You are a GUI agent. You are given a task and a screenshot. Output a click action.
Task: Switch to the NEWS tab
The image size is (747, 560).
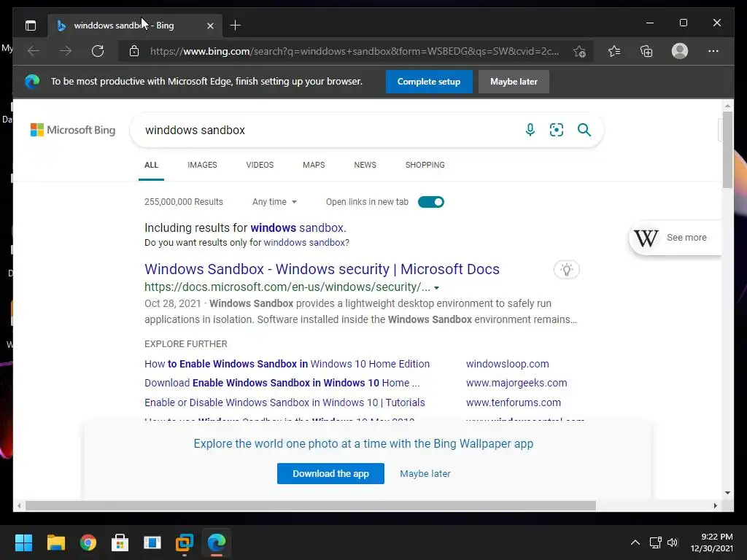[x=365, y=165]
